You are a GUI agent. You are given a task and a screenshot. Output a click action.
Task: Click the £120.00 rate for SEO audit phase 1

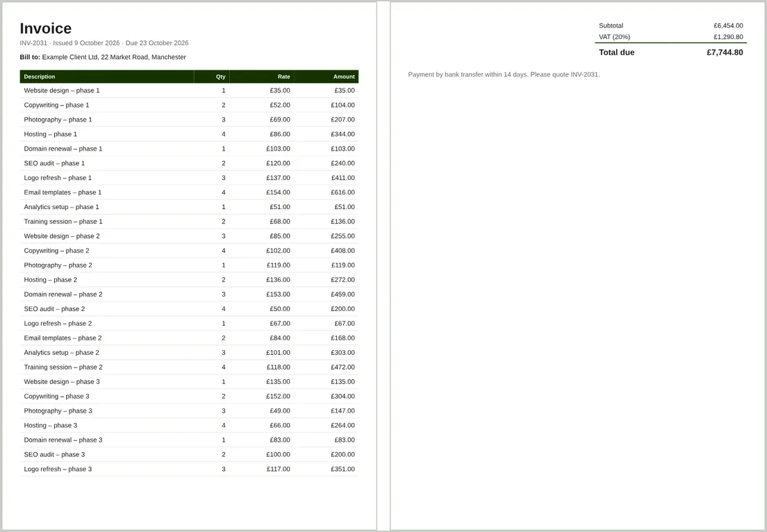pos(279,163)
